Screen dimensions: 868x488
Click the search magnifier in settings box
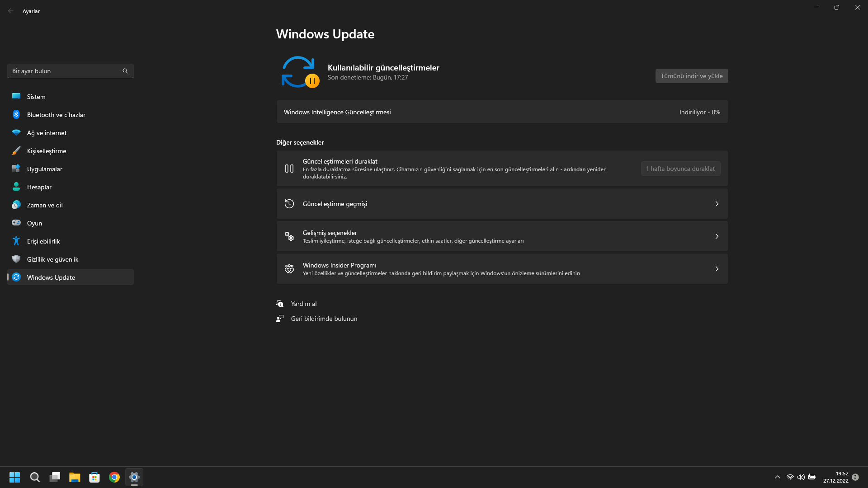click(x=125, y=71)
